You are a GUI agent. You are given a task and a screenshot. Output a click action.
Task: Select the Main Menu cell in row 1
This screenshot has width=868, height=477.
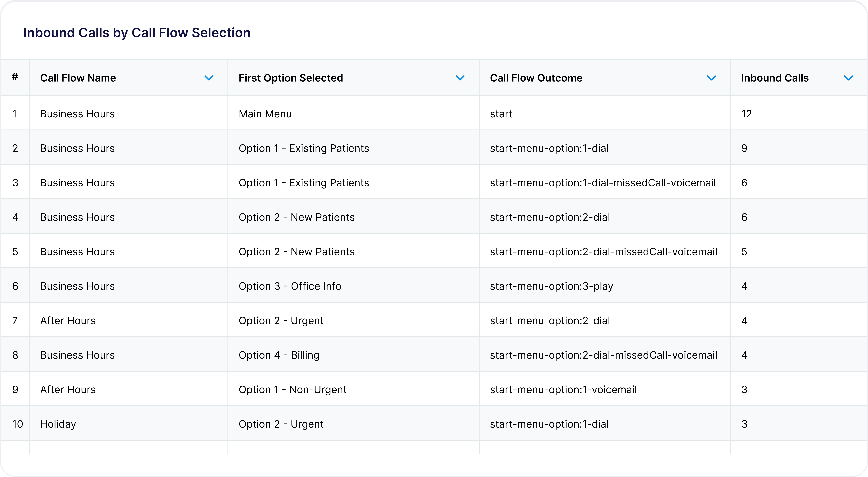tap(265, 114)
